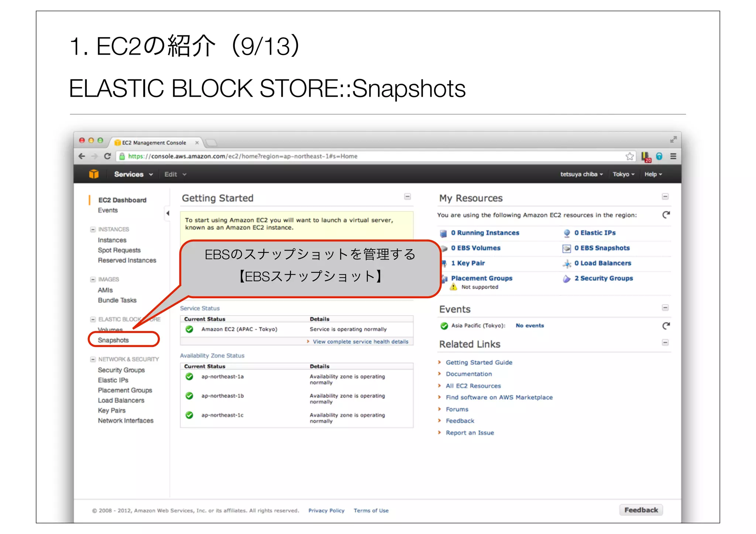
Task: Click the browser forward arrow
Action: click(x=94, y=156)
